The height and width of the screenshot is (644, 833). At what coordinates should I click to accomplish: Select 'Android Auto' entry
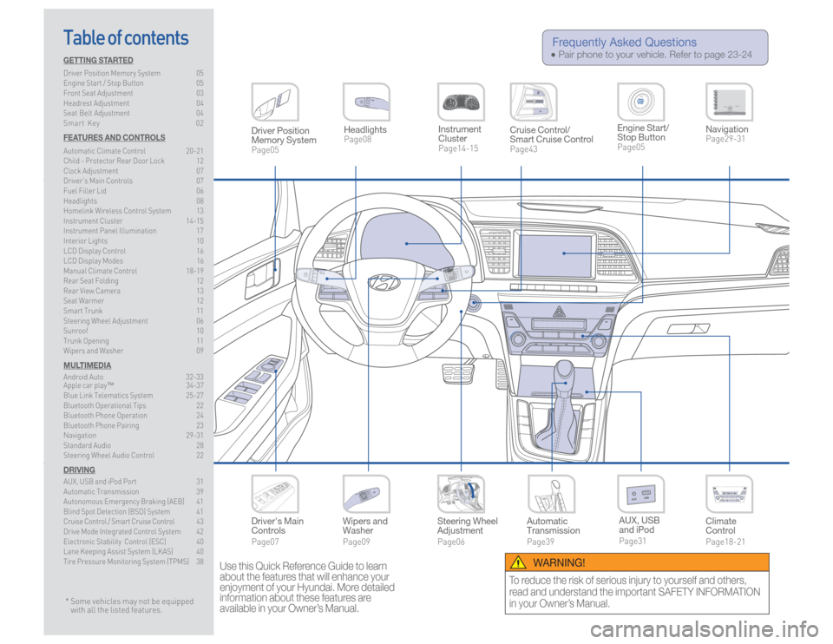[x=134, y=378]
